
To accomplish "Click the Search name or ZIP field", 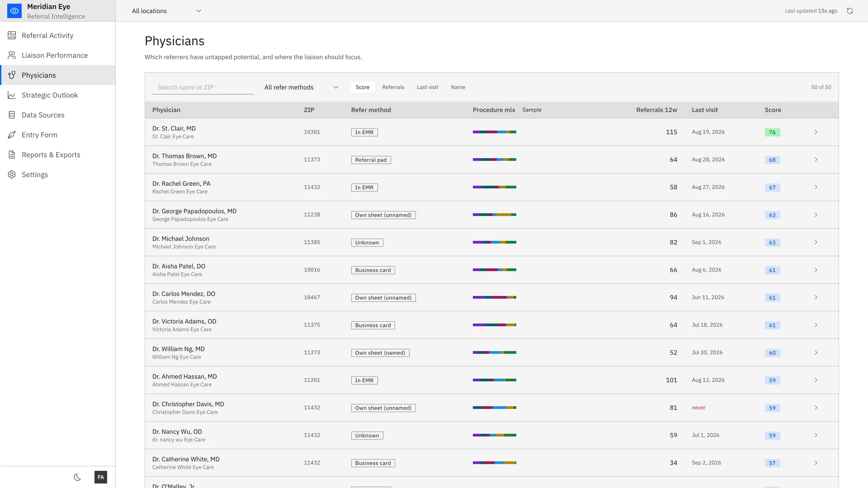I will tap(203, 87).
